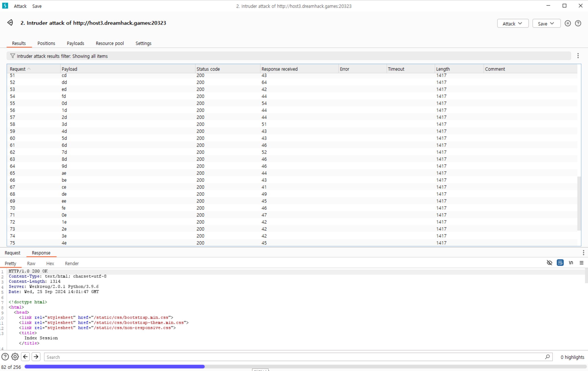
Task: Open help via top-right question mark icon
Action: (578, 24)
